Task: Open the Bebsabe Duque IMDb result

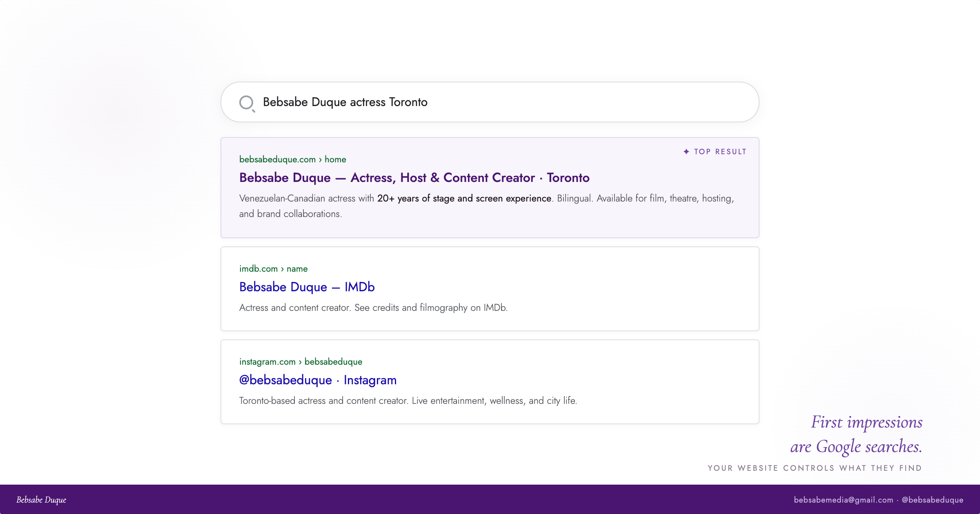Action: [x=306, y=287]
